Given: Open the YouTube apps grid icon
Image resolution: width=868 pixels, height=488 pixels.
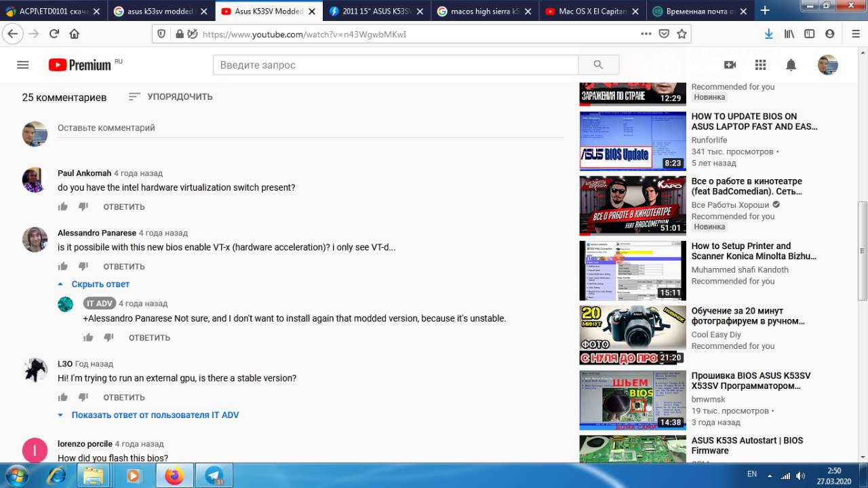Looking at the screenshot, I should (x=760, y=65).
